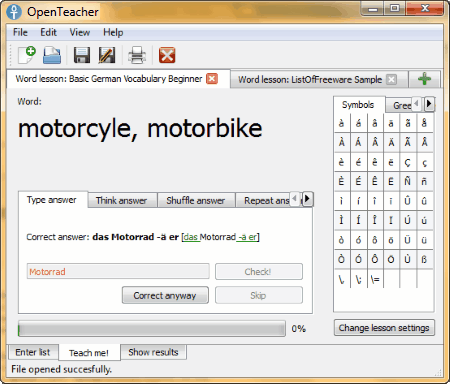Open the Help menu
Viewport: 450px width, 384px height.
pos(113,32)
